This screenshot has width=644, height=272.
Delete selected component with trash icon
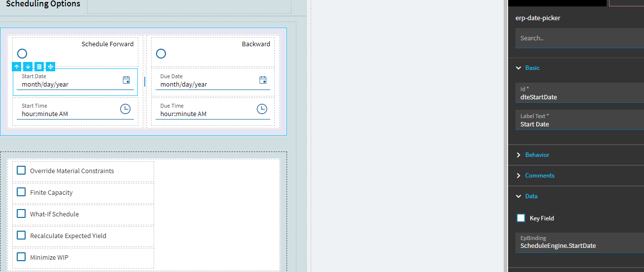click(x=39, y=67)
